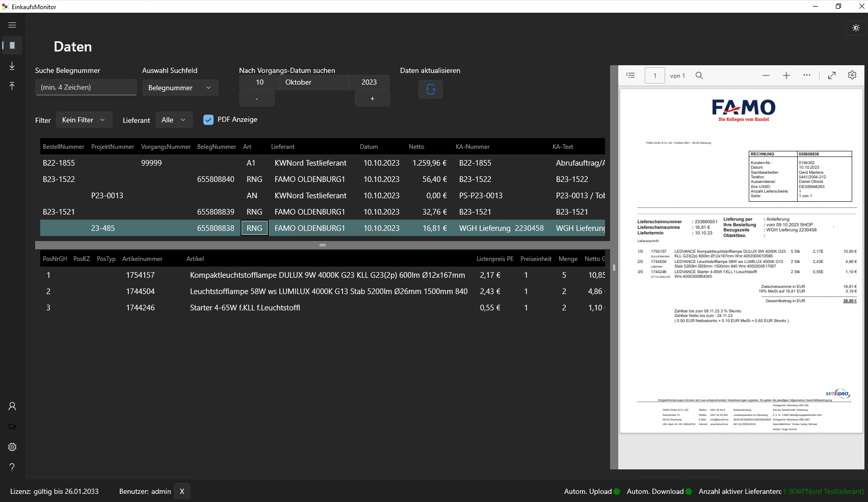The height and width of the screenshot is (502, 868).
Task: Select position with Artikelnummer 1754157
Action: [x=323, y=275]
